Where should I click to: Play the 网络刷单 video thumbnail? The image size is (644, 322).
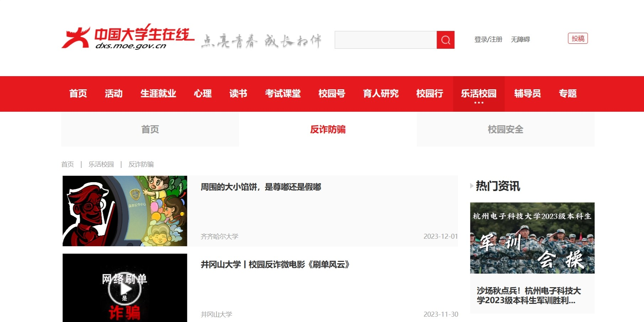pyautogui.click(x=124, y=288)
